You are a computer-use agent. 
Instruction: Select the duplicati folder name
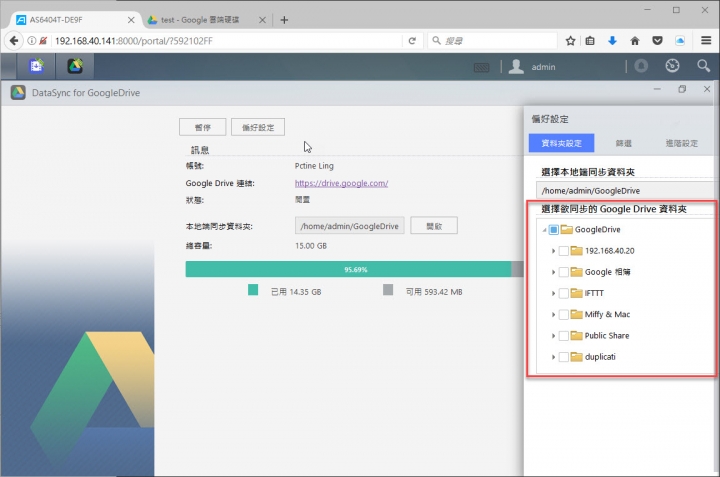(x=600, y=357)
